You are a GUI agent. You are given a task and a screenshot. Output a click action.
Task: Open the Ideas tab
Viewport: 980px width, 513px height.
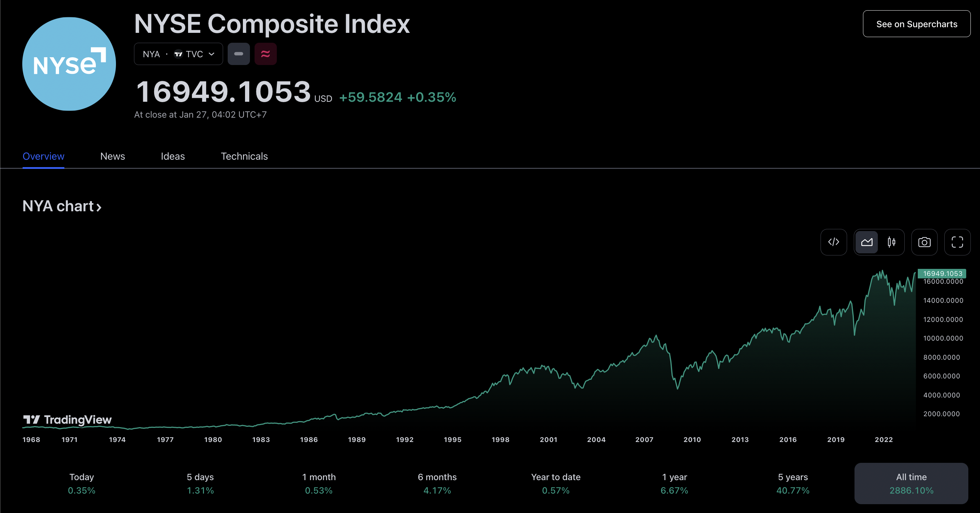click(x=173, y=156)
